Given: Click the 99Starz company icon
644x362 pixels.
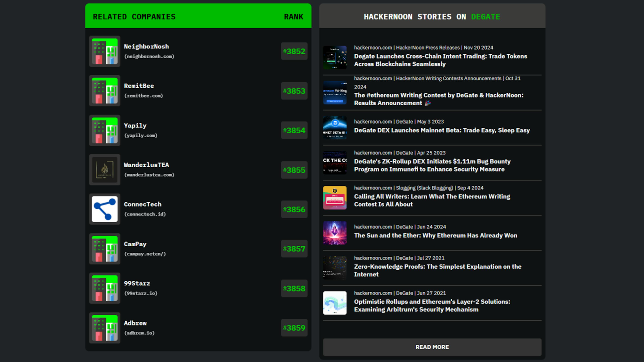Looking at the screenshot, I should 105,288.
